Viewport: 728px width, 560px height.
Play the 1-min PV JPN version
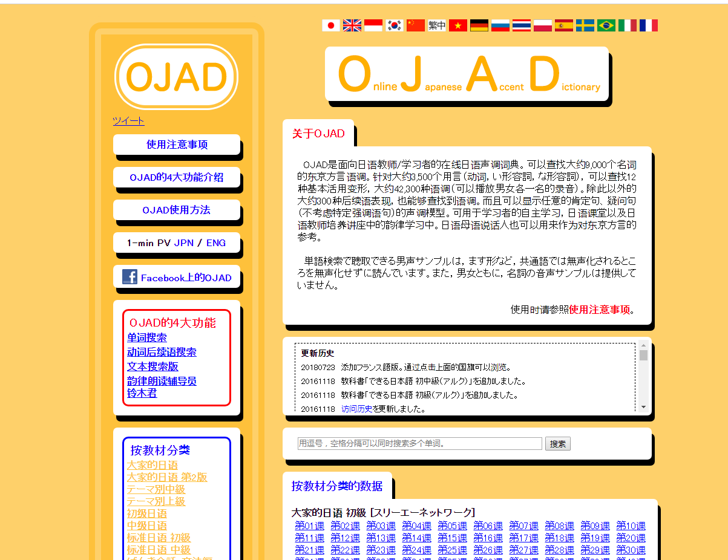(184, 243)
